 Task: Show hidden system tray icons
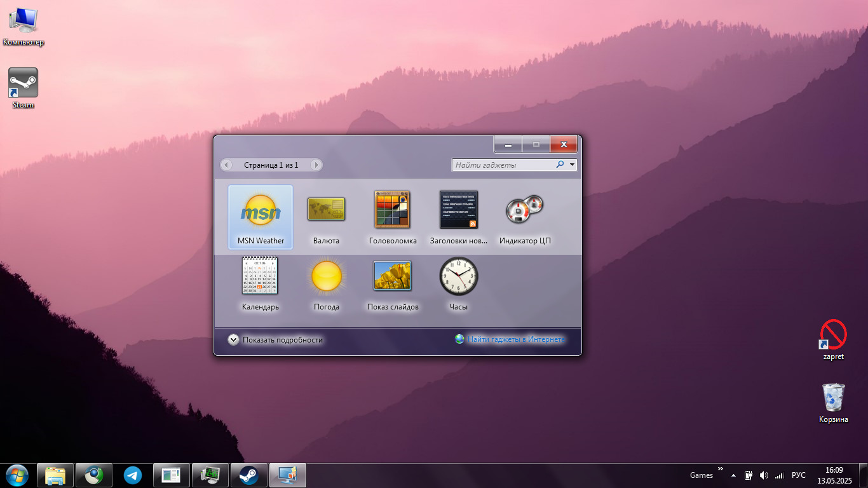(734, 475)
